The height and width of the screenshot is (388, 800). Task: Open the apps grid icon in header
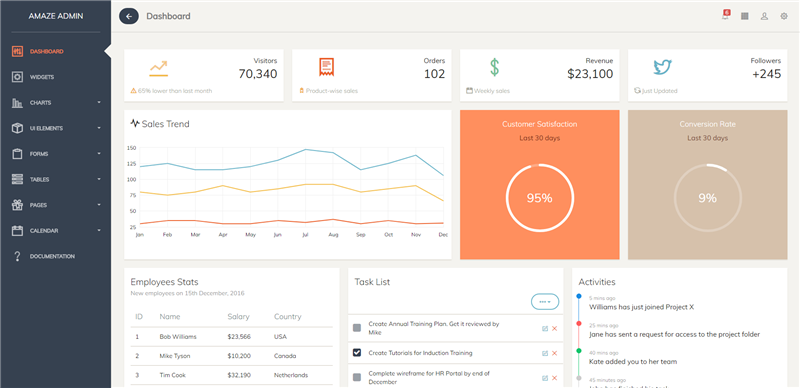click(x=745, y=16)
